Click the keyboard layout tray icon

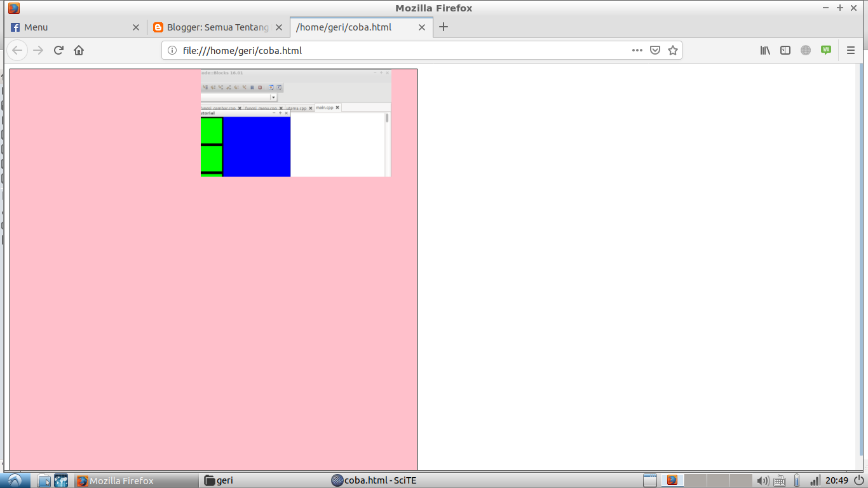780,480
